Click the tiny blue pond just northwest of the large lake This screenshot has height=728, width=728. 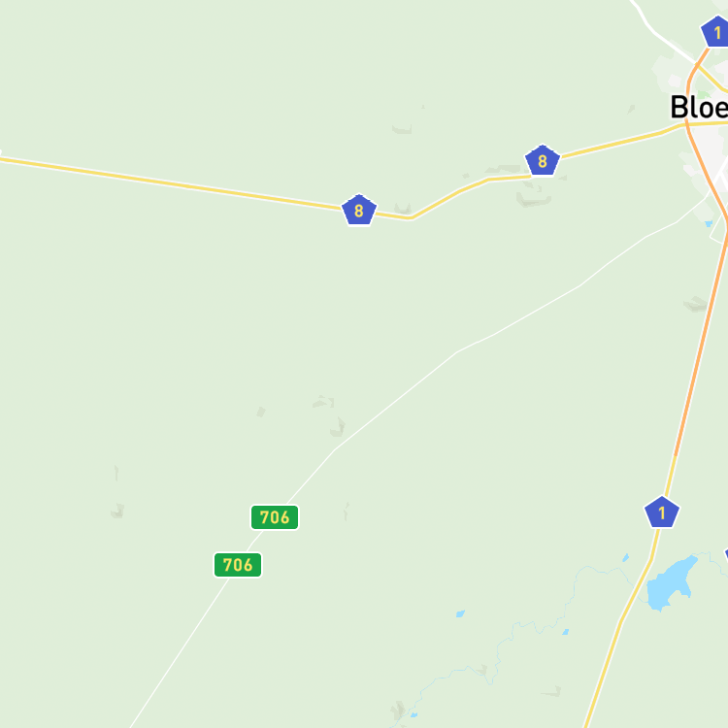pos(626,557)
